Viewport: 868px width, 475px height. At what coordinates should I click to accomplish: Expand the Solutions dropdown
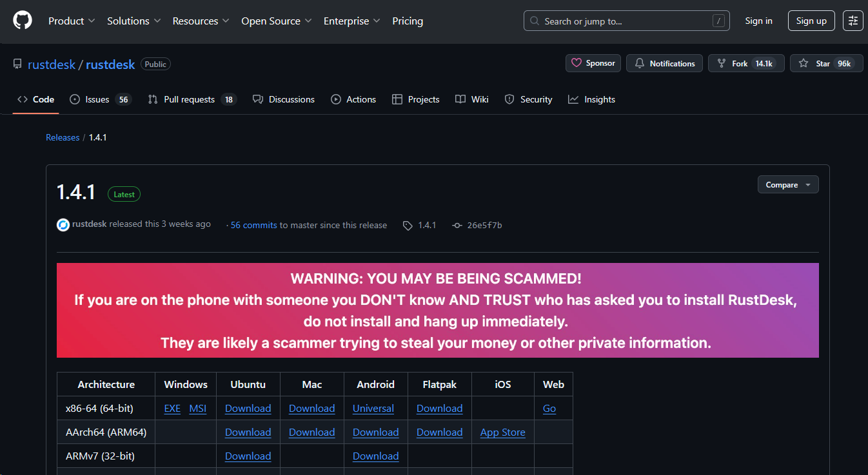[133, 21]
